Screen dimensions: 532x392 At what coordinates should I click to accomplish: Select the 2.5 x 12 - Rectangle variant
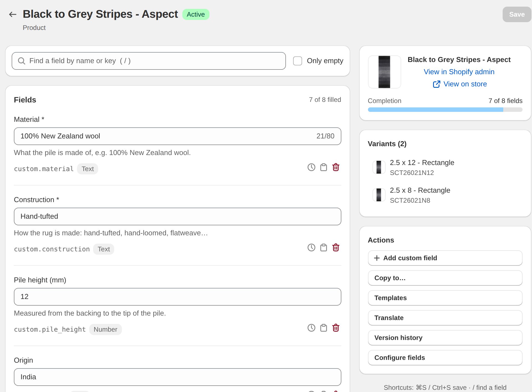[445, 167]
